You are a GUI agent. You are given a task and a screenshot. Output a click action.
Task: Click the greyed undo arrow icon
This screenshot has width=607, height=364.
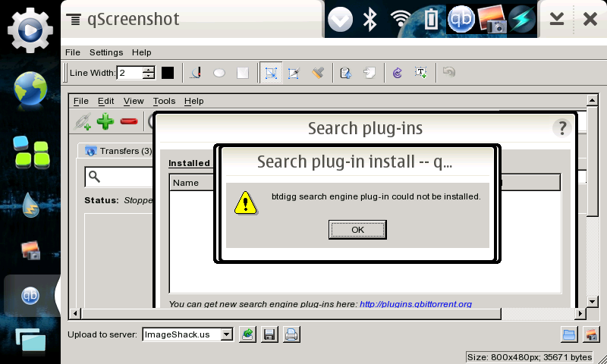click(448, 72)
